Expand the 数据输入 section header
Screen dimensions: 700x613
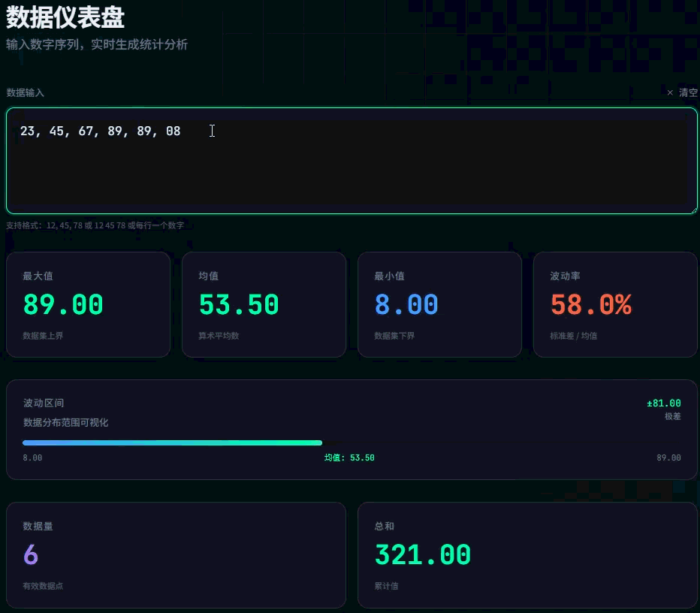26,92
